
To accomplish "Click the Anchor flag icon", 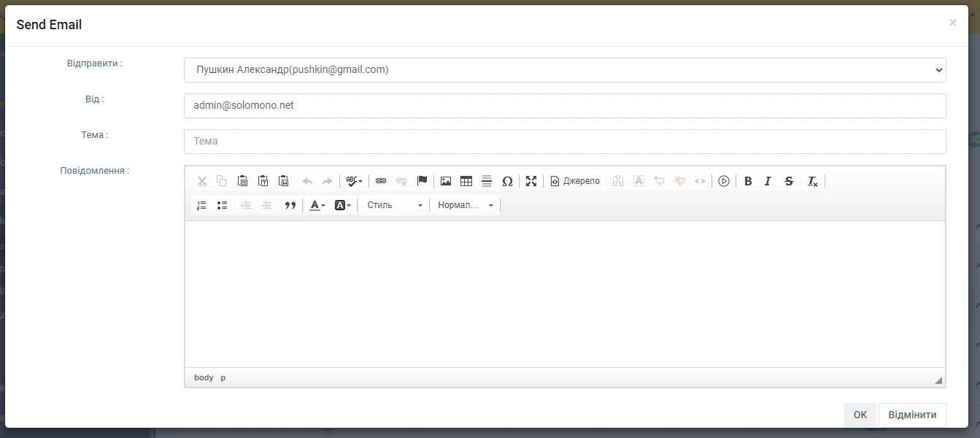I will [x=422, y=181].
